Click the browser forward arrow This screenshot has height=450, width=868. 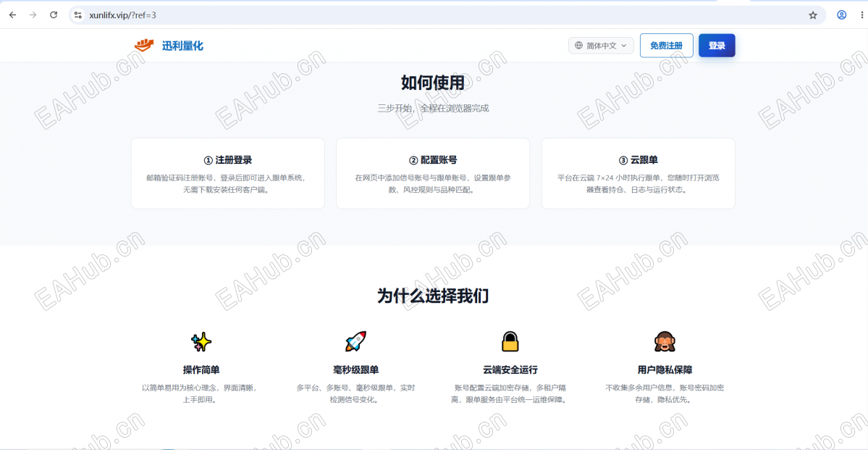coord(33,15)
